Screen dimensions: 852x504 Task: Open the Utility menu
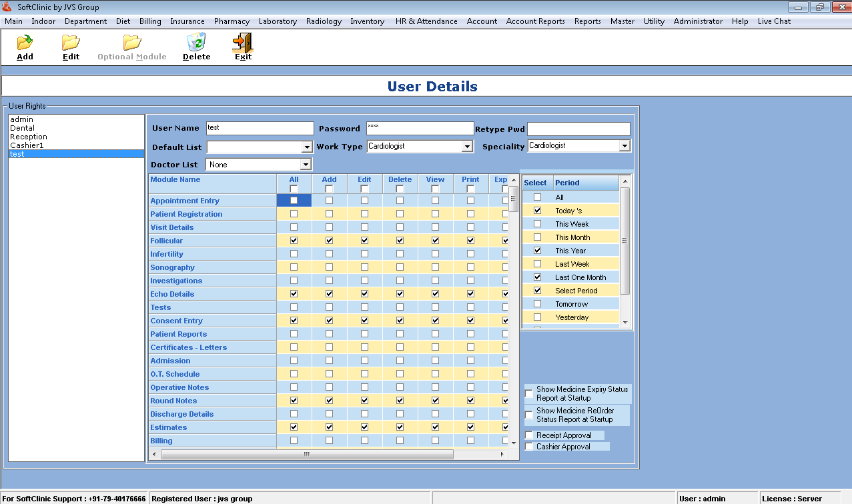pos(654,21)
